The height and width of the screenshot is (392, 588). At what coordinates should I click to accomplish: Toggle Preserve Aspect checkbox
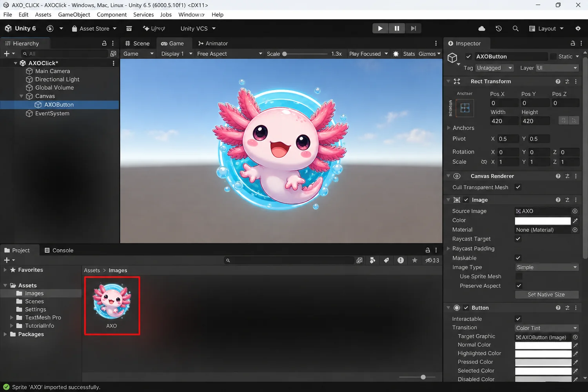pyautogui.click(x=519, y=286)
